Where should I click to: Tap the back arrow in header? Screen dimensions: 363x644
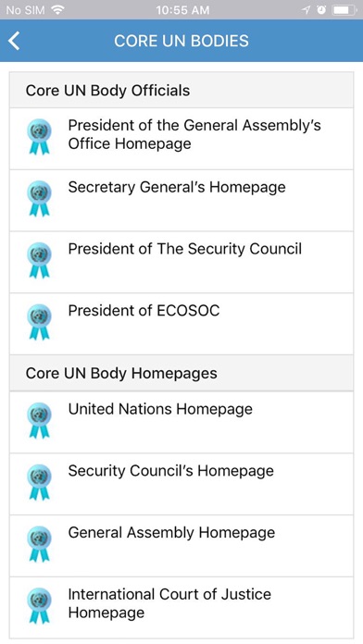click(x=14, y=41)
